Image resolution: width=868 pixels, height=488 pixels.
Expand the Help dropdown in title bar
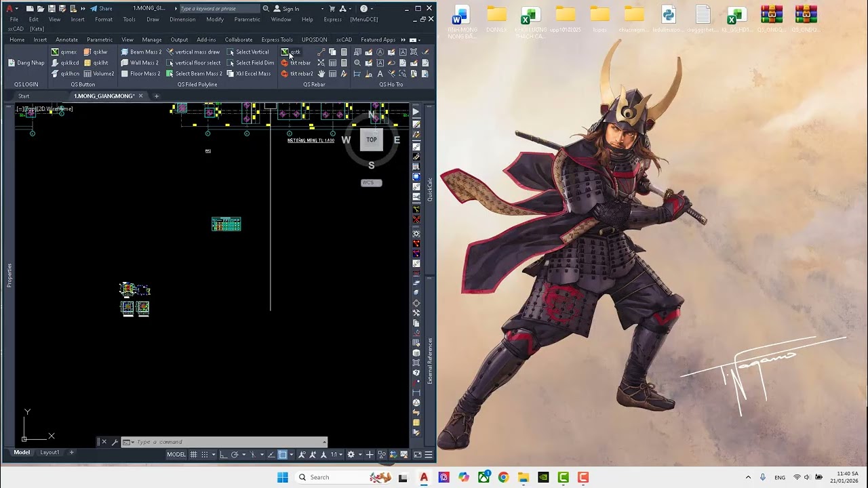click(x=373, y=9)
